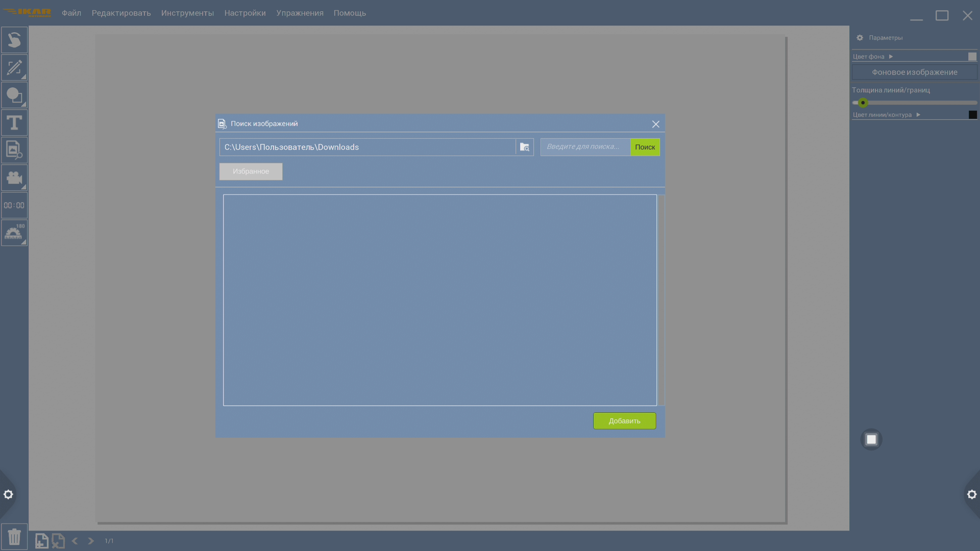The height and width of the screenshot is (551, 980).
Task: Open the right-side gear panel
Action: 972,494
